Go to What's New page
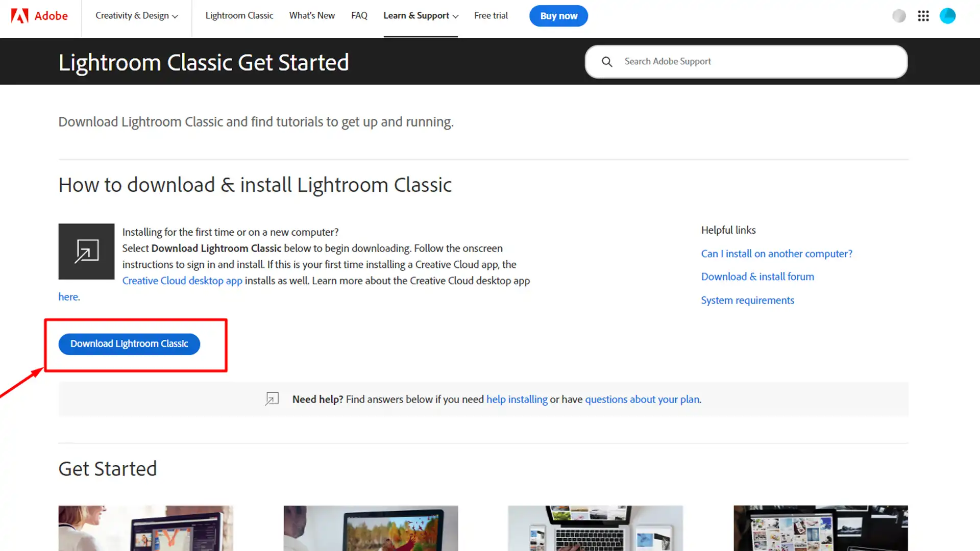This screenshot has height=551, width=980. tap(312, 16)
